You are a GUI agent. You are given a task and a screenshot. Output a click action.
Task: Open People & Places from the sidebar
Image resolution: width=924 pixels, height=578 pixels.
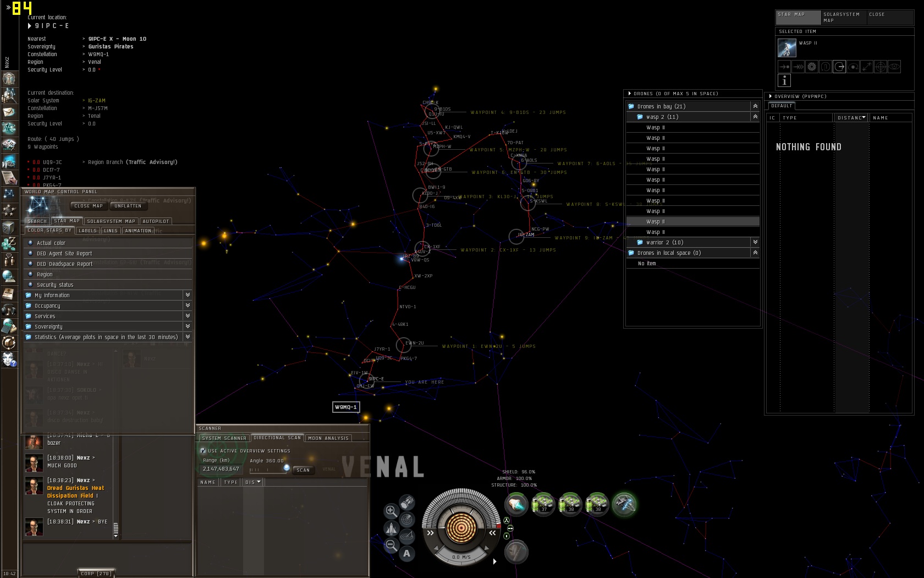[x=9, y=95]
